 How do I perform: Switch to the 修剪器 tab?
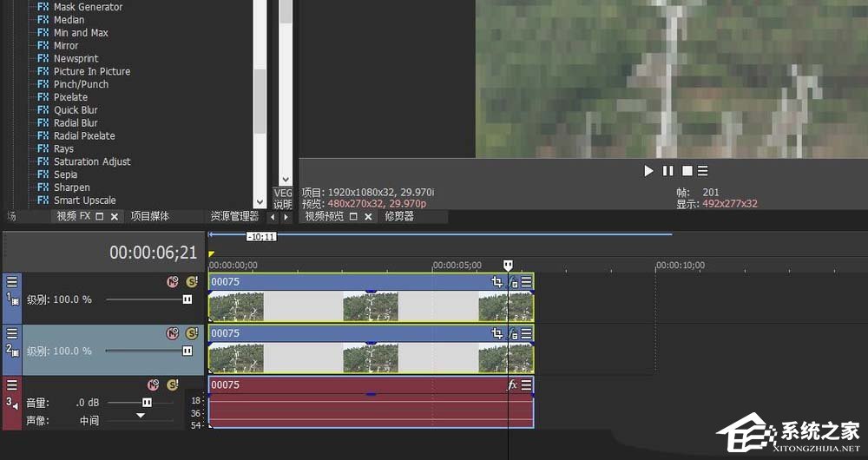coord(399,216)
